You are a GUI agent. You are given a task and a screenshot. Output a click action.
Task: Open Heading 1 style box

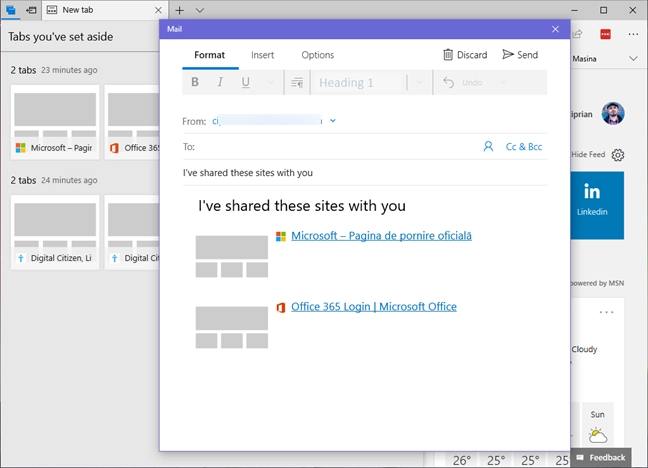click(358, 83)
